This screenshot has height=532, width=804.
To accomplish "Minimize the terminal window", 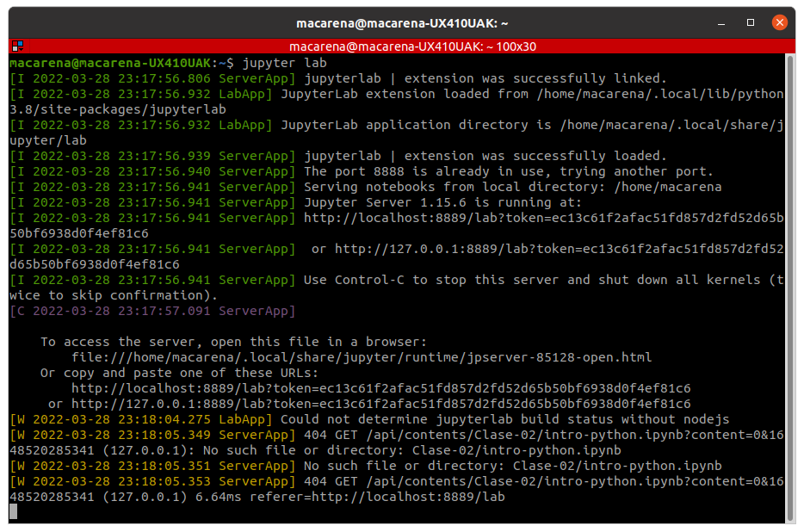I will tap(721, 23).
